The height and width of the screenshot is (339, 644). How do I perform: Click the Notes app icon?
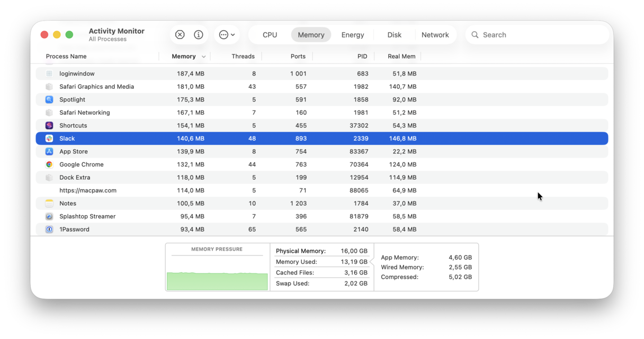coord(49,203)
